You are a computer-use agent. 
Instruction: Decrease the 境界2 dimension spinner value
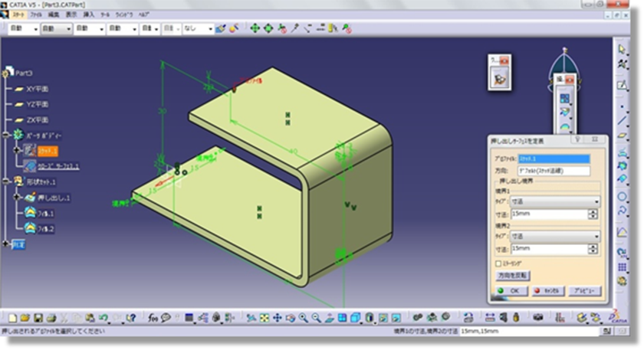593,252
